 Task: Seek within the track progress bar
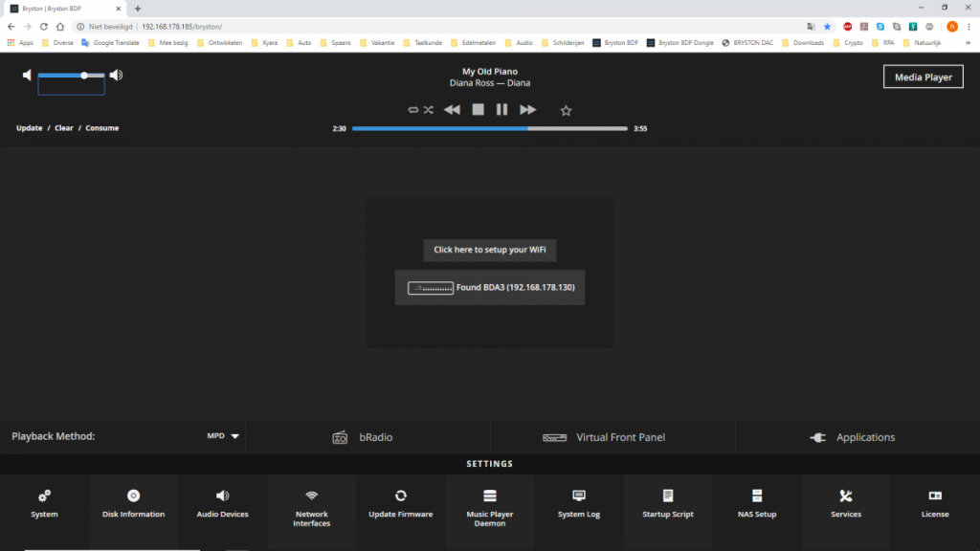pyautogui.click(x=490, y=129)
